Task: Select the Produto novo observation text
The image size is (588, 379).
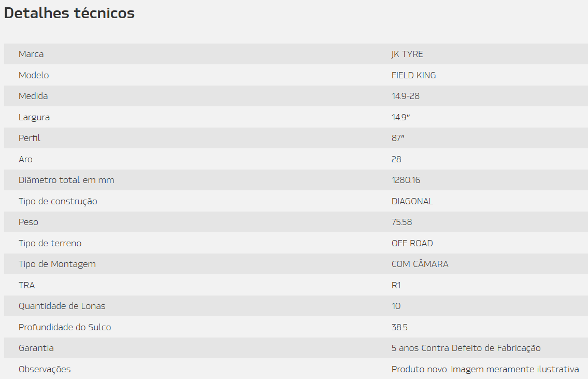Action: [x=485, y=369]
